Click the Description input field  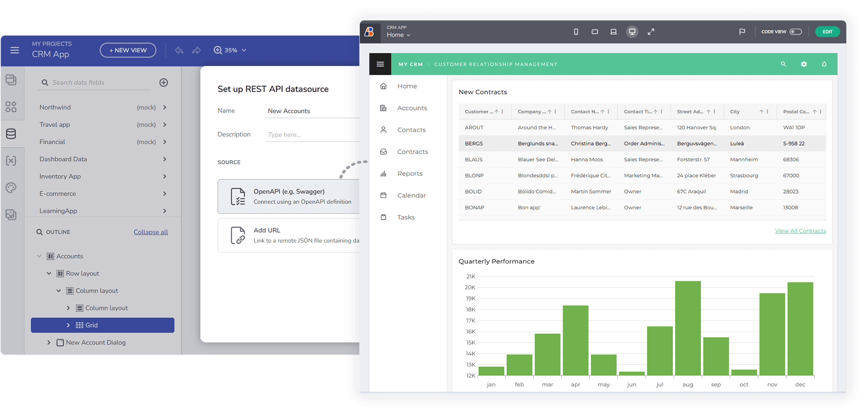tap(312, 135)
